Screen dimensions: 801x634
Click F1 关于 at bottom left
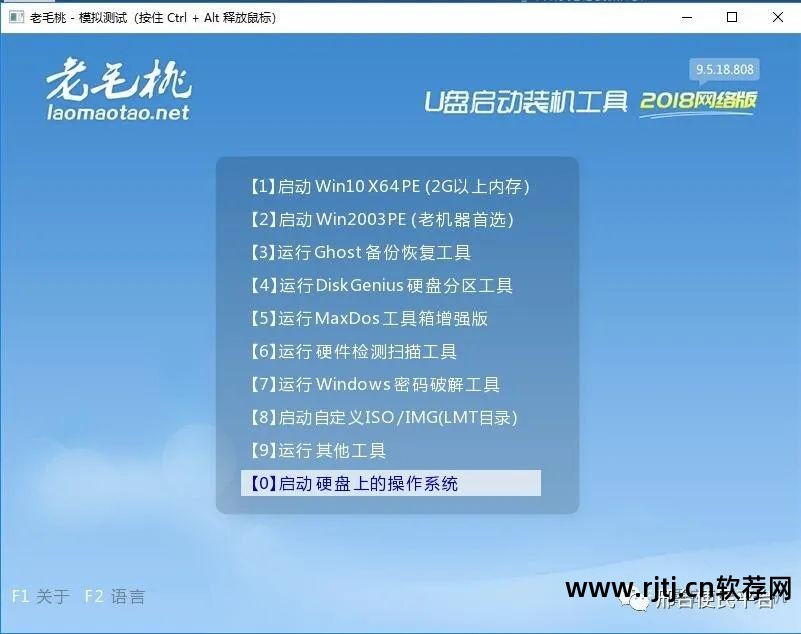(40, 596)
